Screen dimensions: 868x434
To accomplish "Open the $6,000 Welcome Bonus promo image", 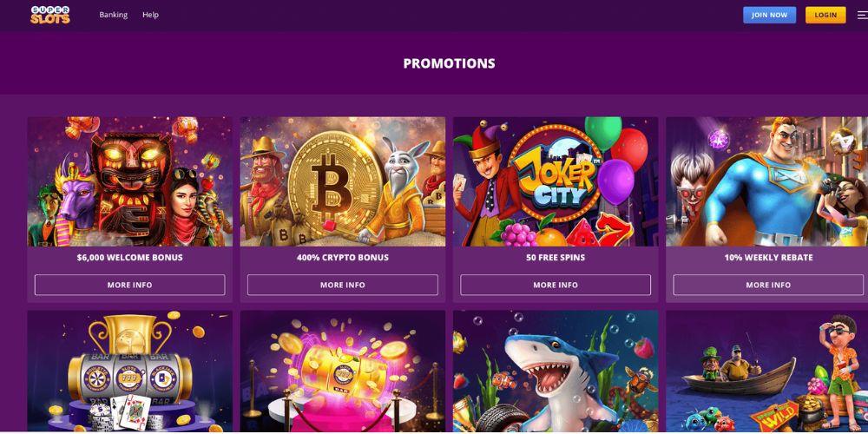I will coord(130,181).
